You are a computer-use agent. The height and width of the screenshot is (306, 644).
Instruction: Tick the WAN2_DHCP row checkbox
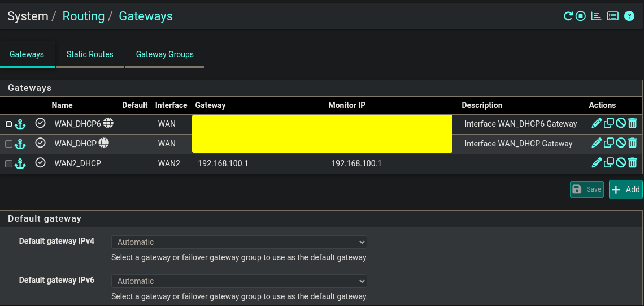[8, 163]
